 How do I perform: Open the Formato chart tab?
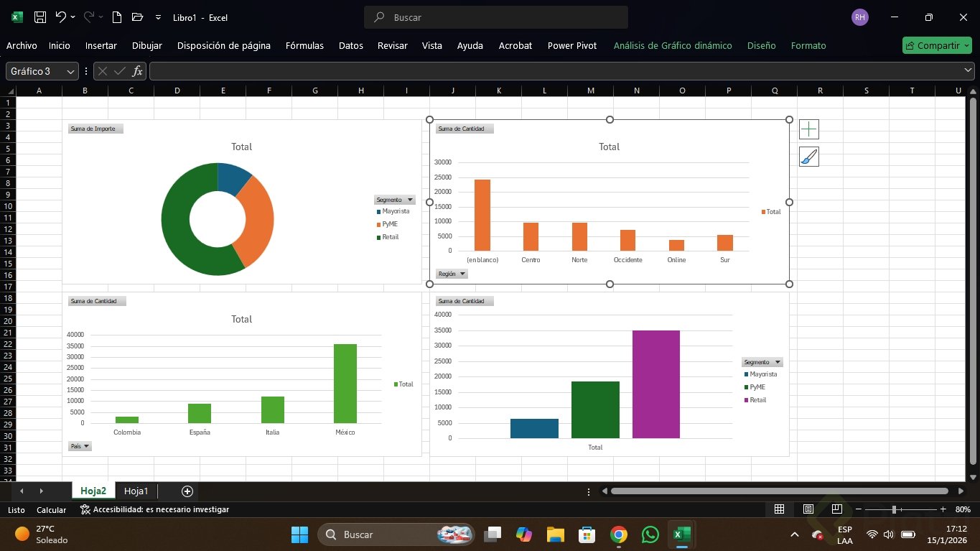(808, 45)
